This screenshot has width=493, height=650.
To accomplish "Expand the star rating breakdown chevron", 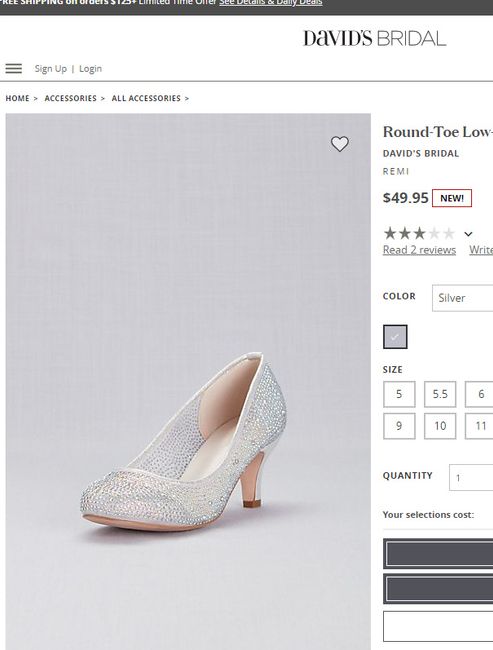I will 468,234.
